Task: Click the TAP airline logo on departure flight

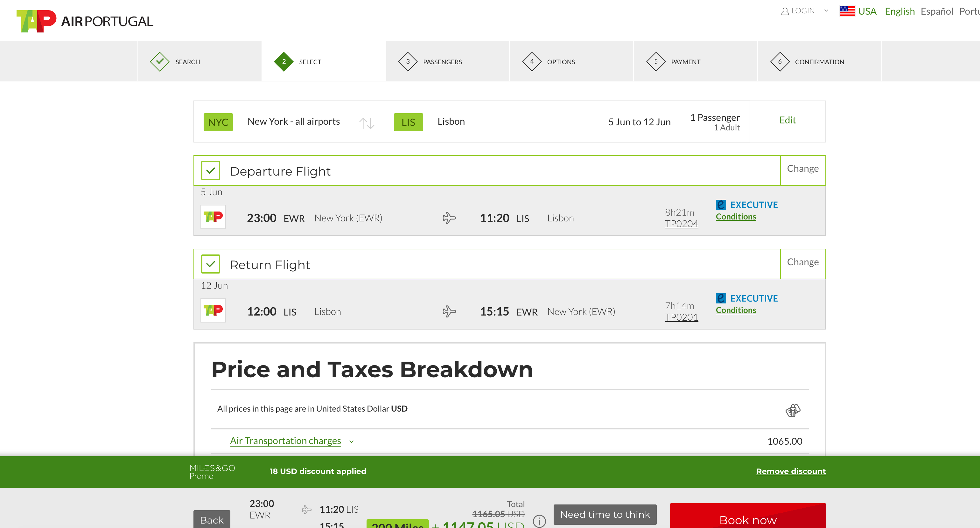Action: (213, 217)
